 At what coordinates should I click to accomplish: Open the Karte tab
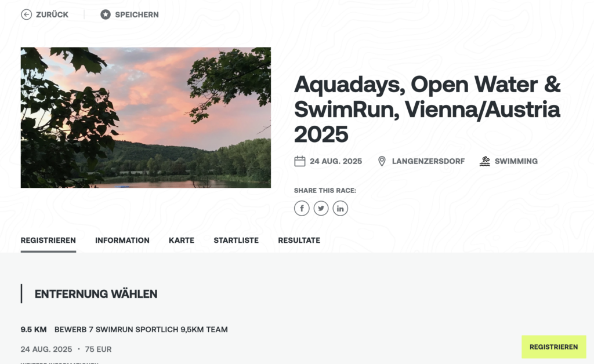tap(182, 241)
